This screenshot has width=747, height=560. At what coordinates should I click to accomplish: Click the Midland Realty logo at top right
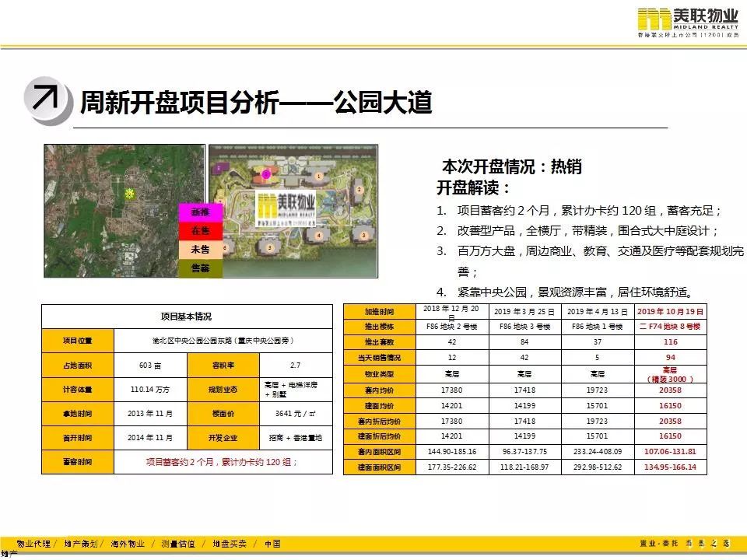687,23
